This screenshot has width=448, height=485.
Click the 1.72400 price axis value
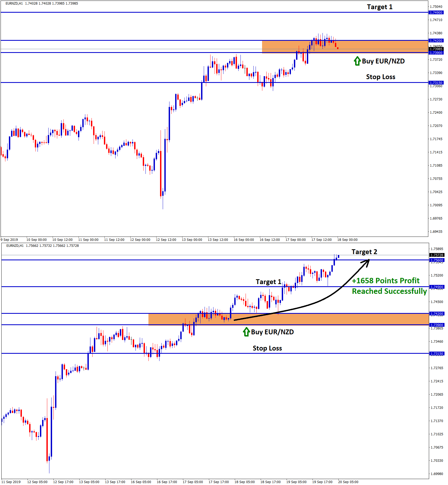(x=436, y=112)
